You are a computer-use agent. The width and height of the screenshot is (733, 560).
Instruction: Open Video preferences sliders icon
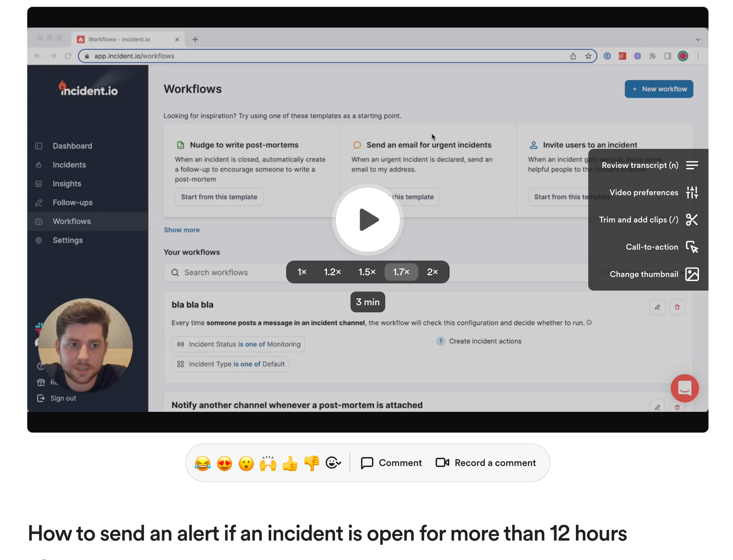pos(692,192)
